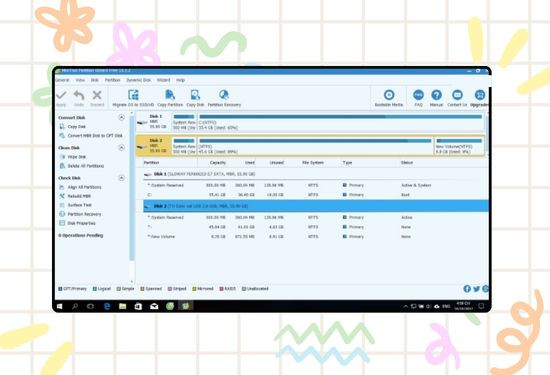The width and height of the screenshot is (550, 375).
Task: Open the Manual help icon
Action: (436, 98)
